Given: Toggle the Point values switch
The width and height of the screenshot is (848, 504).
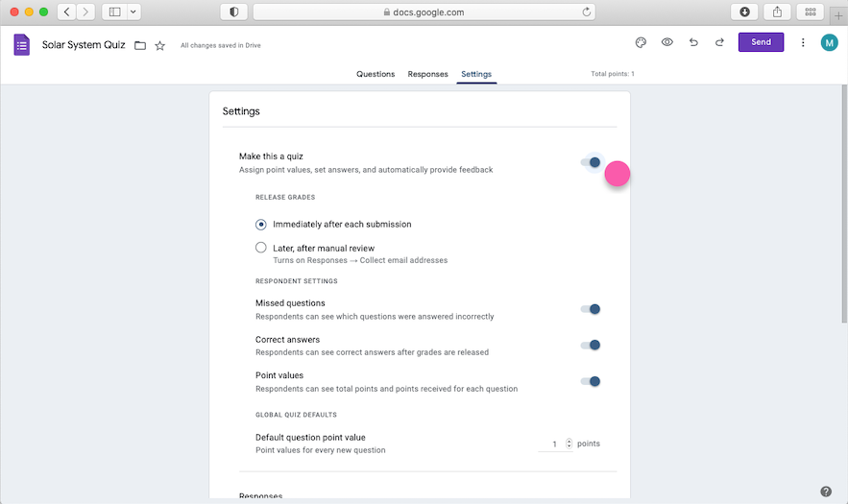Looking at the screenshot, I should point(591,381).
